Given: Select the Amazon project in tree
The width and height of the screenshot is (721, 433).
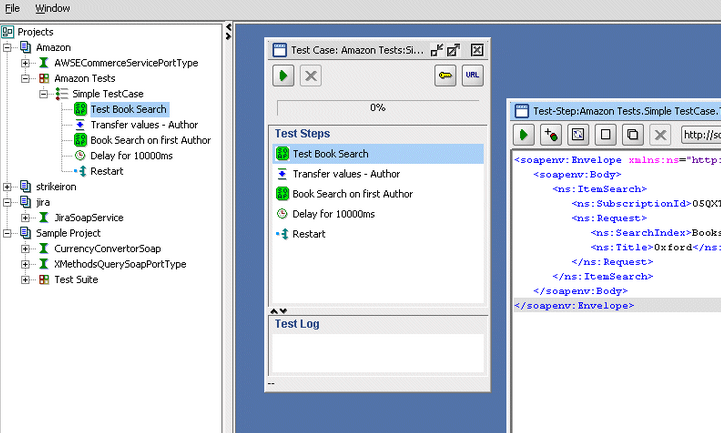Looking at the screenshot, I should coord(53,47).
